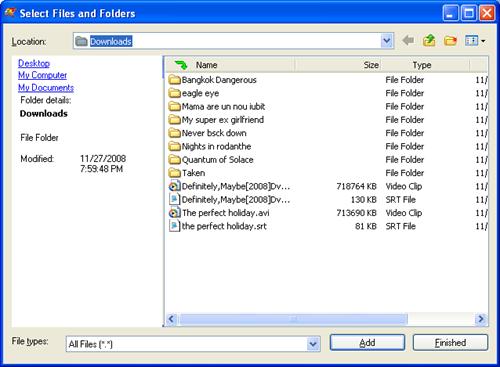
Task: Click the Name column sort arrow icon
Action: point(181,65)
